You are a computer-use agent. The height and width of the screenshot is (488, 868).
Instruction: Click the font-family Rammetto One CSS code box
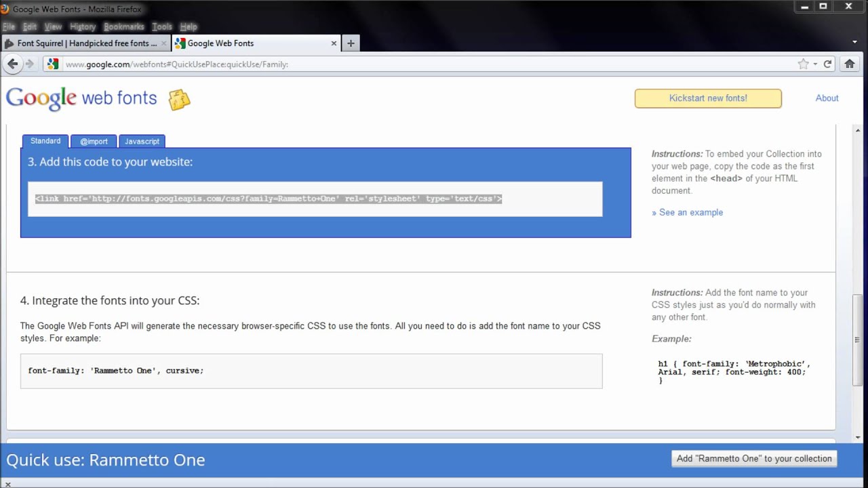pyautogui.click(x=311, y=371)
